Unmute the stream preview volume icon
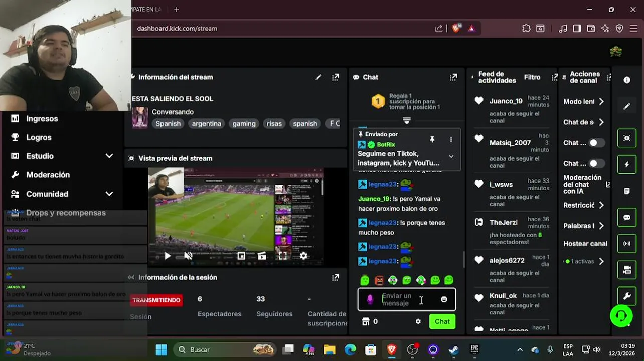644x361 pixels. pyautogui.click(x=188, y=256)
